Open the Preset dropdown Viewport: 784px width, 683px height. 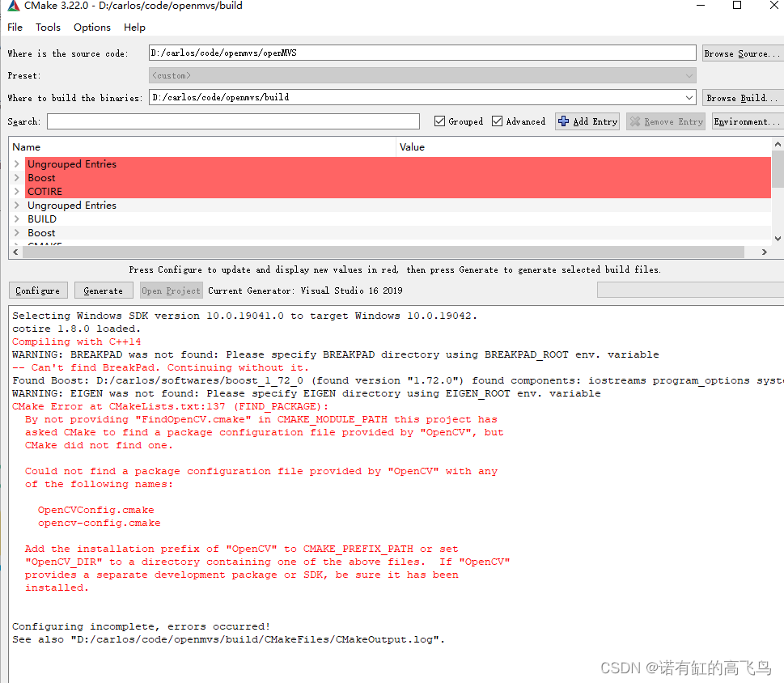click(422, 75)
